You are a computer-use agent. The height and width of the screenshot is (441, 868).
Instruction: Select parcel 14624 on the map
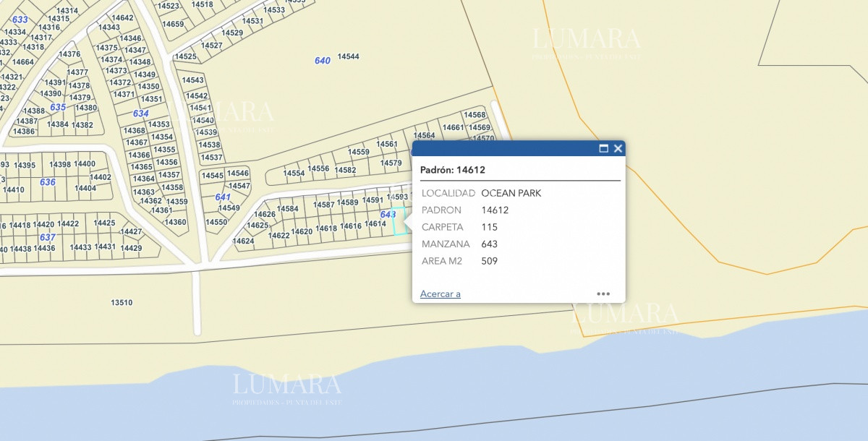(x=243, y=241)
